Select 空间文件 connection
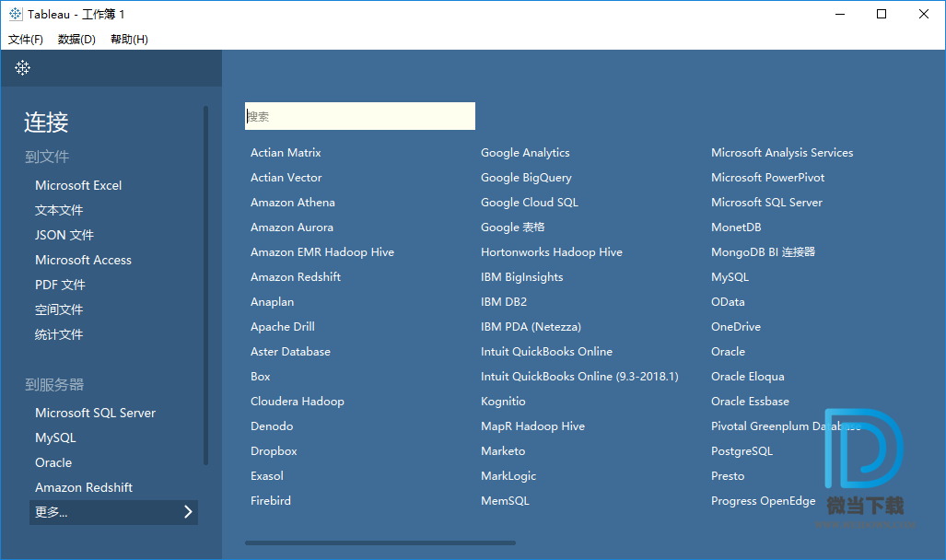Screen dimensions: 946x560 (59, 309)
